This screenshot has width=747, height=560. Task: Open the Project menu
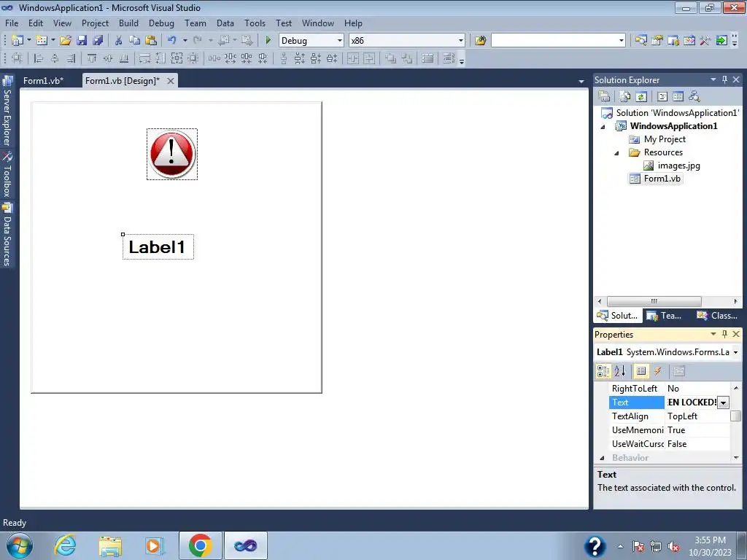pyautogui.click(x=95, y=23)
